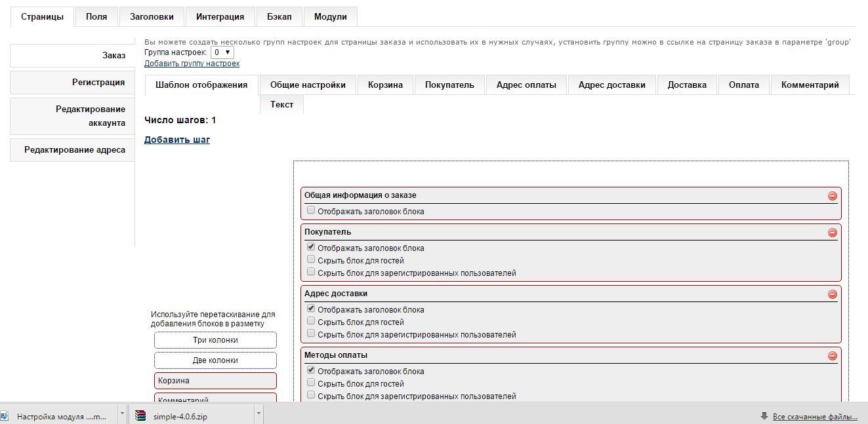
Task: Expand options arrow for simple-4.0.6.zip download
Action: point(258,414)
